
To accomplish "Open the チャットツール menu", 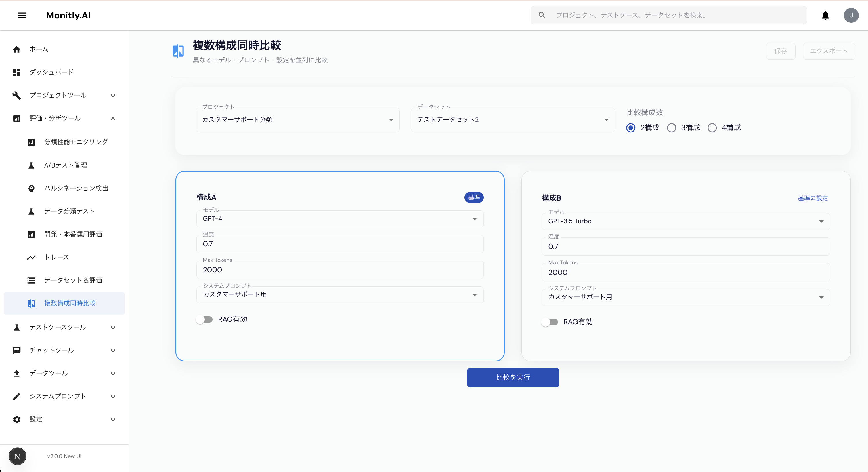I will click(52, 350).
